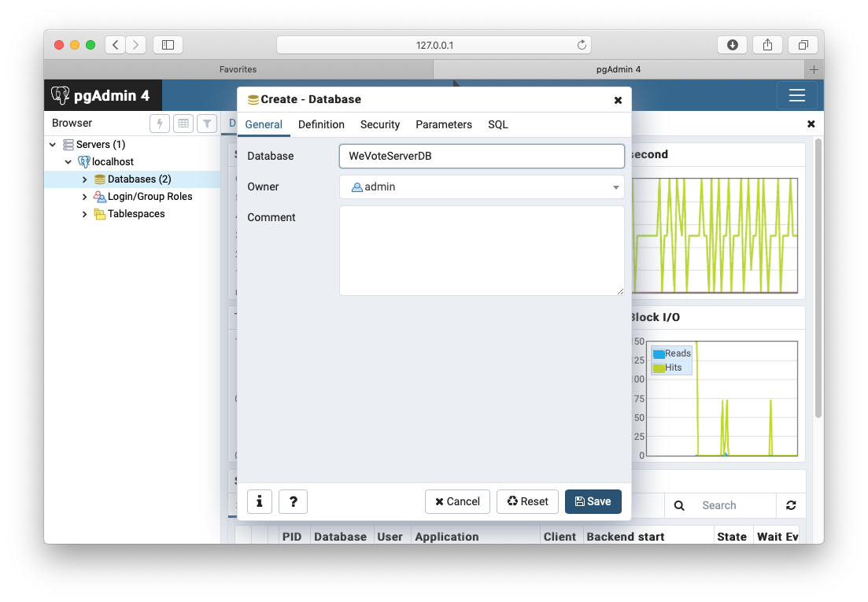The width and height of the screenshot is (868, 602).
Task: Click the dialog info button
Action: (x=259, y=501)
